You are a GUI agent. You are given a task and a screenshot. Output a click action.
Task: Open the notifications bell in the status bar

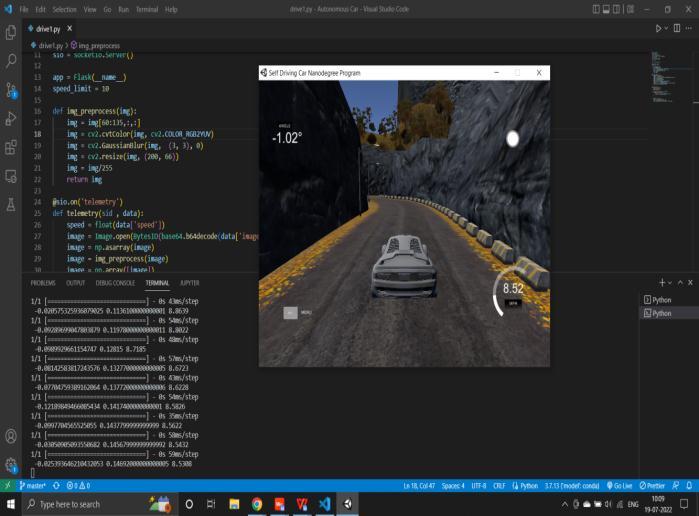pos(689,486)
